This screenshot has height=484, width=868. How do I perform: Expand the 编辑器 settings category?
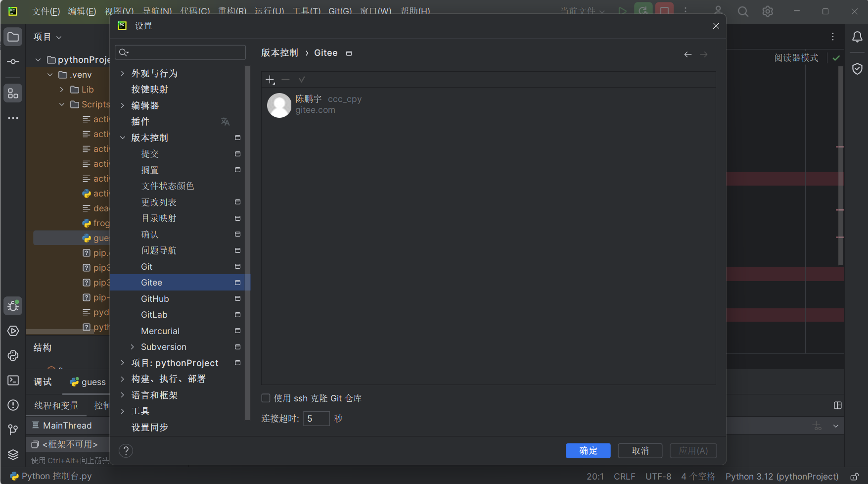pyautogui.click(x=123, y=105)
